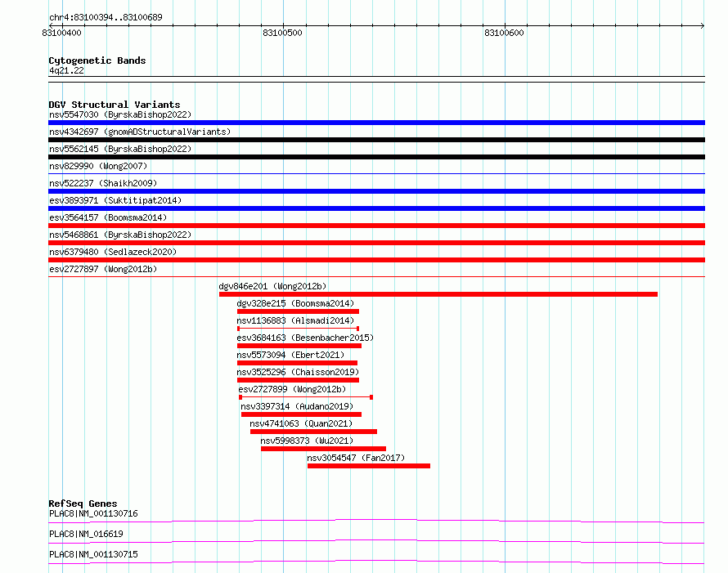
Task: Click the black nsv4342697 variant bar
Action: (x=376, y=140)
